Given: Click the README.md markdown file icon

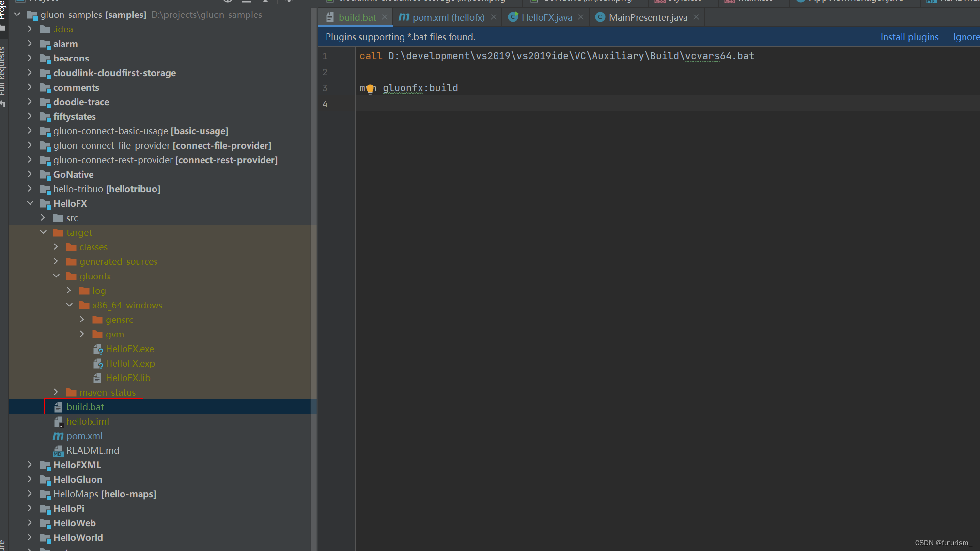Looking at the screenshot, I should (x=58, y=451).
